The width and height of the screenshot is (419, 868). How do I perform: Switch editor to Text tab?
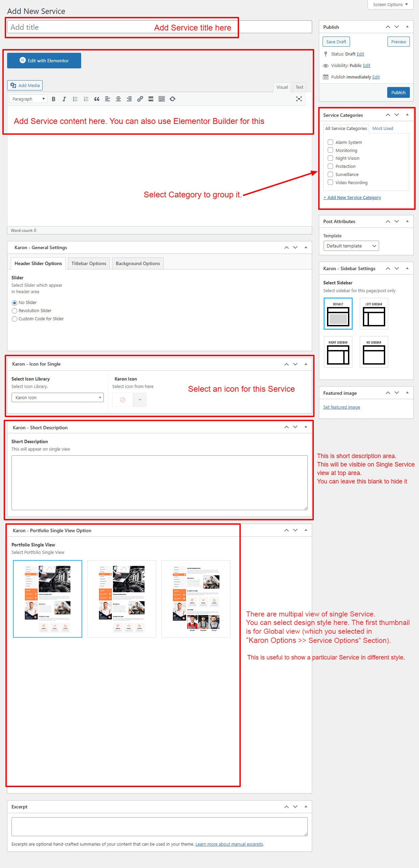(x=299, y=87)
